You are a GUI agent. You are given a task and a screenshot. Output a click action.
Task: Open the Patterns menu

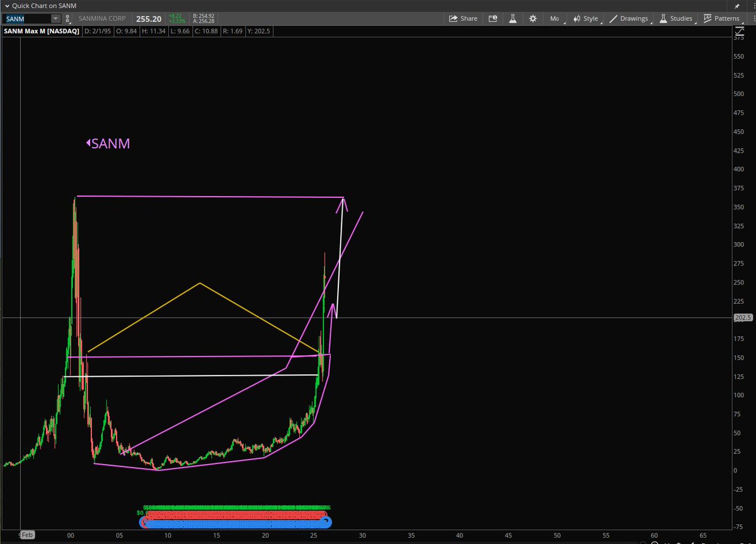[x=721, y=18]
